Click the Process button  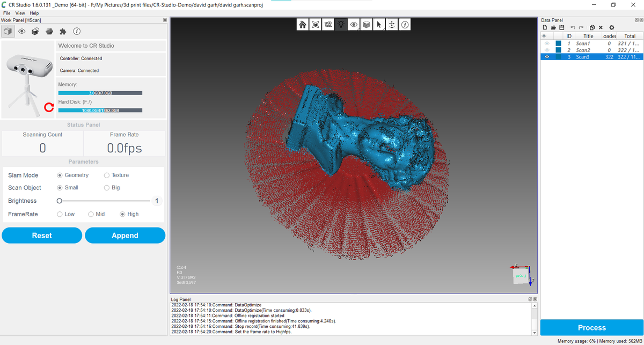tap(592, 328)
